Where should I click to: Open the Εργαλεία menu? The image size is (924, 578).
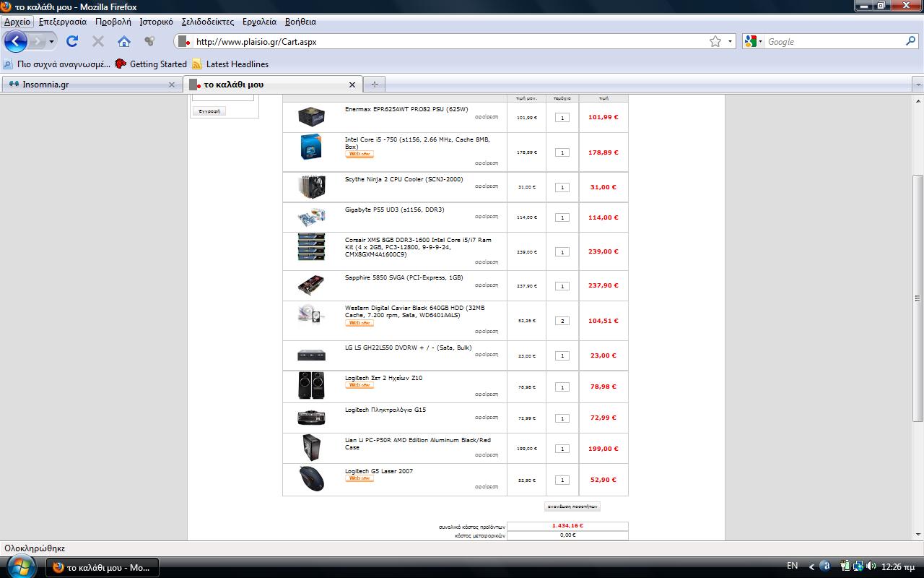pyautogui.click(x=259, y=22)
